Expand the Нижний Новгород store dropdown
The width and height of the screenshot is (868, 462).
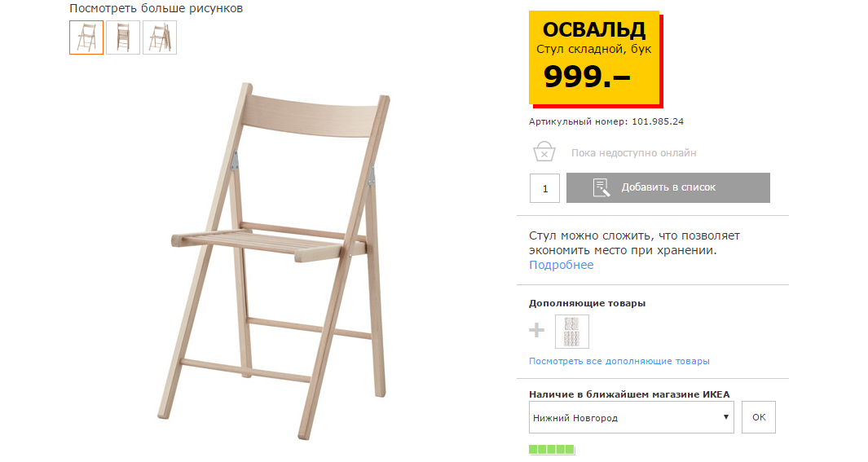[631, 417]
